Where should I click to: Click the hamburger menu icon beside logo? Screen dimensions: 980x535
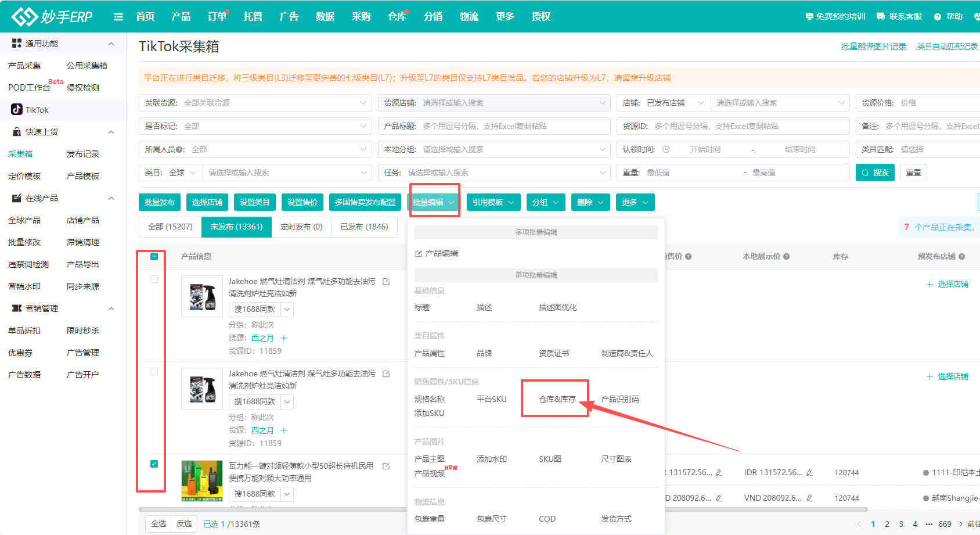coord(118,17)
